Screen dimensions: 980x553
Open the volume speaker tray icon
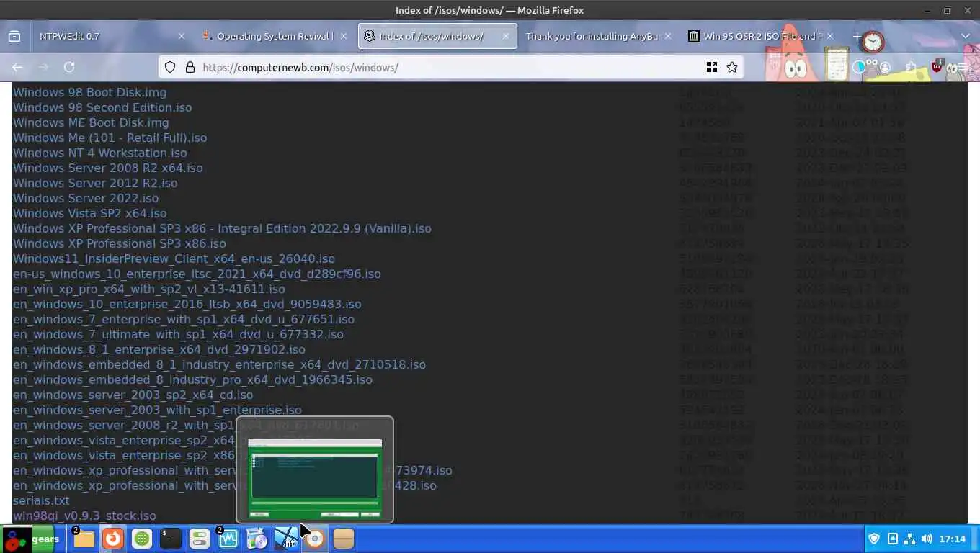tap(927, 539)
